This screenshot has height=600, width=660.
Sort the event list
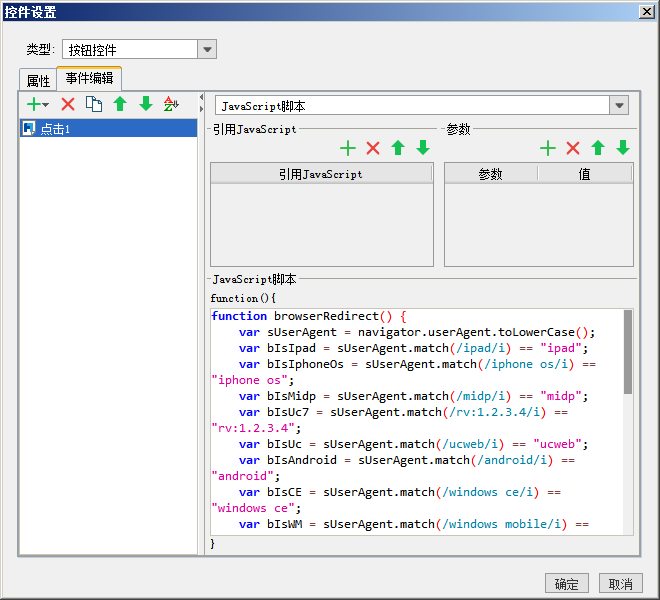click(x=171, y=104)
